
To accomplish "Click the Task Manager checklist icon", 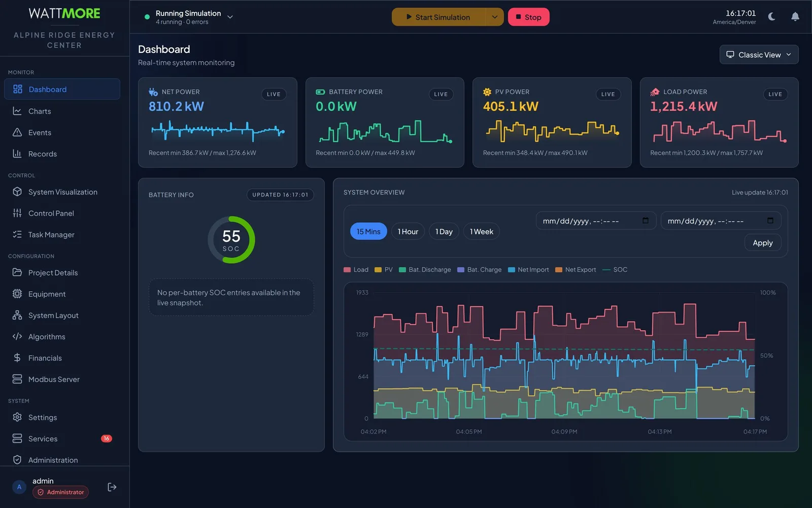I will [x=17, y=234].
